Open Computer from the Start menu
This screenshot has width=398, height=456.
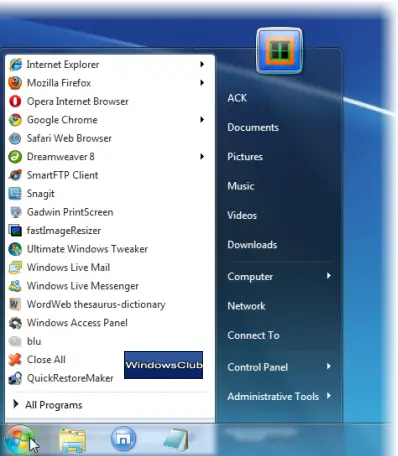point(250,277)
